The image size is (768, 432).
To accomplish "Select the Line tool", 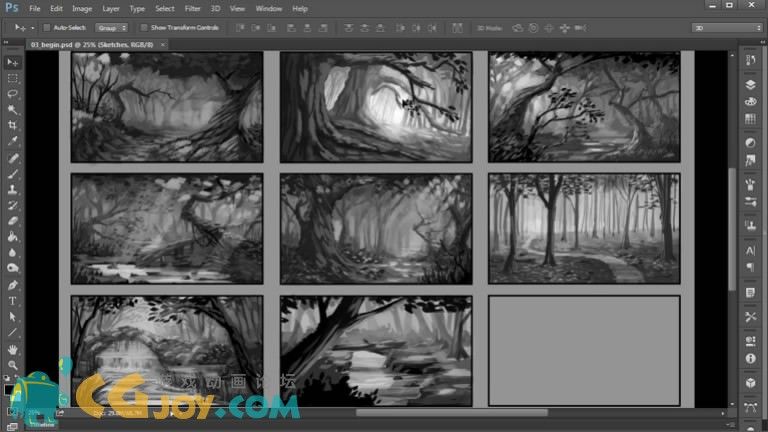I will coord(13,333).
